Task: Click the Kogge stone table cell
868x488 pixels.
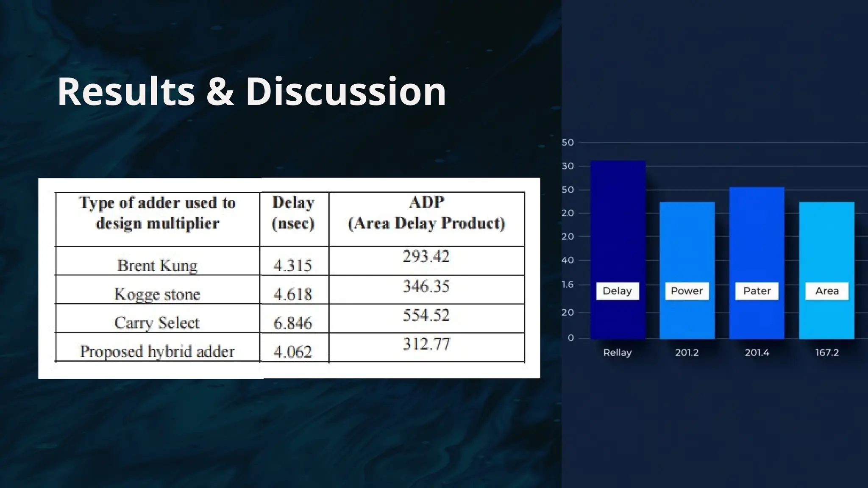Action: [157, 294]
